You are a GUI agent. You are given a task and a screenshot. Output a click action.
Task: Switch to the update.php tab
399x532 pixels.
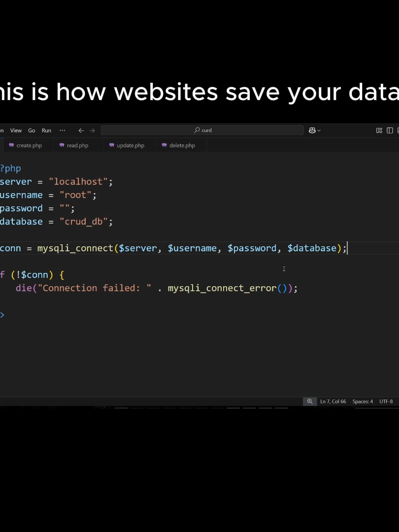click(x=127, y=145)
